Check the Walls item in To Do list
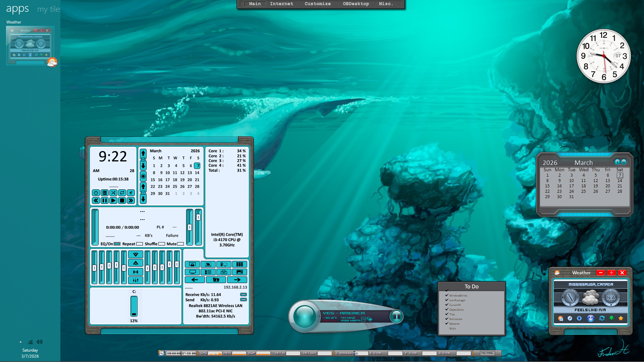The image size is (644, 362). click(x=447, y=328)
